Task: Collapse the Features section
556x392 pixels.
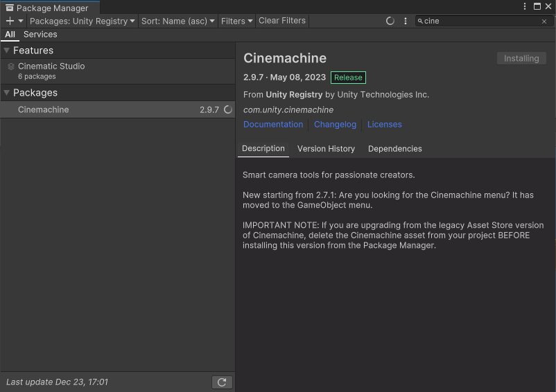Action: [x=6, y=51]
